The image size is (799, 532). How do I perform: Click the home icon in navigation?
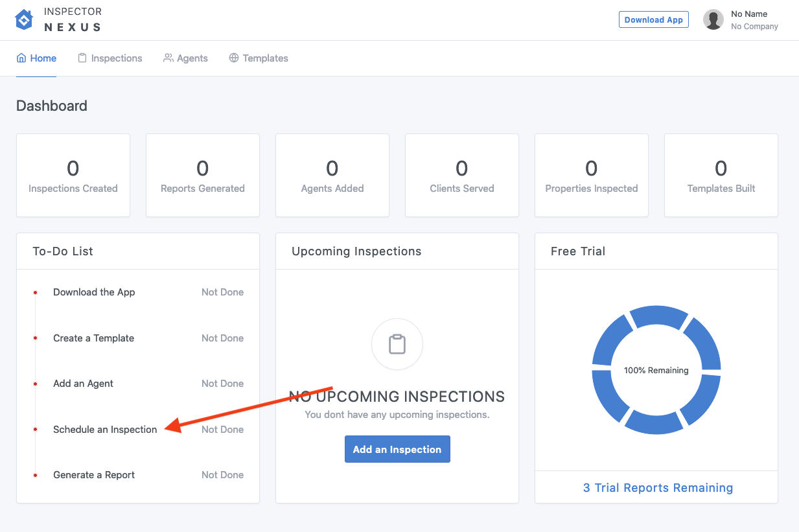pos(21,58)
